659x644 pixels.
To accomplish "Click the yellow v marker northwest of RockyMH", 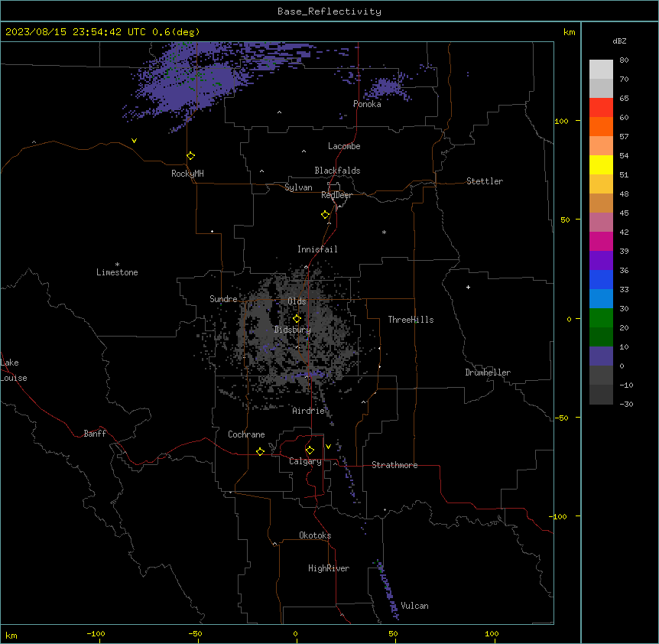I will pos(134,141).
